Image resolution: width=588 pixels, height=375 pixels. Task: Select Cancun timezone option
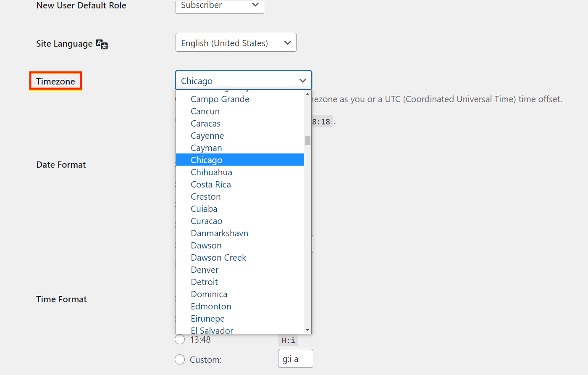click(x=205, y=111)
